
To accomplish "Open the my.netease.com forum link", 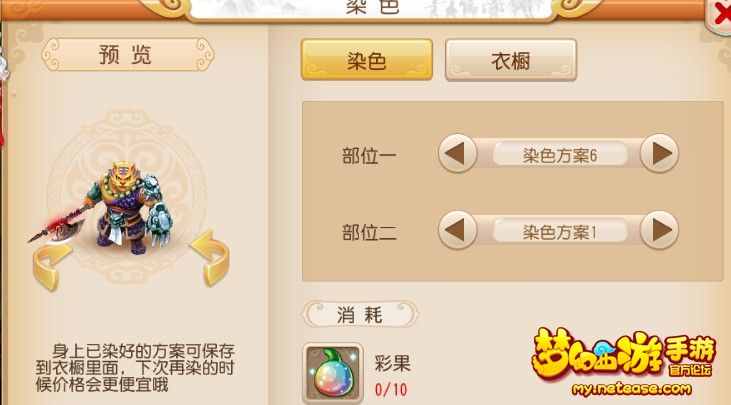I will [632, 389].
